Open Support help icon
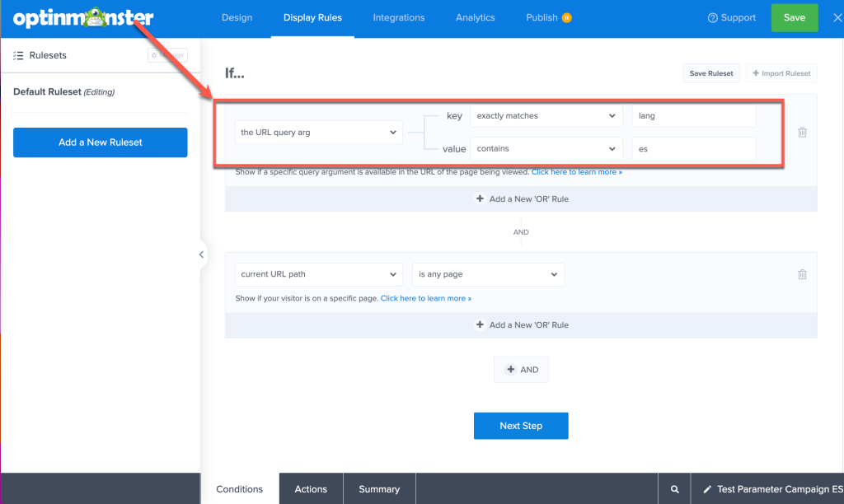The width and height of the screenshot is (844, 504). (x=712, y=18)
